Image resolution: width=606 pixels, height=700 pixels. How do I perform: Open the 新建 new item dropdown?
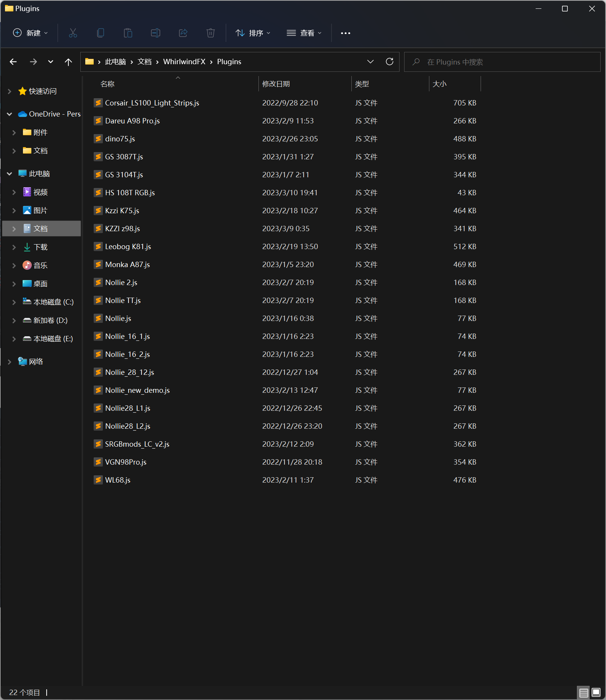[x=30, y=33]
